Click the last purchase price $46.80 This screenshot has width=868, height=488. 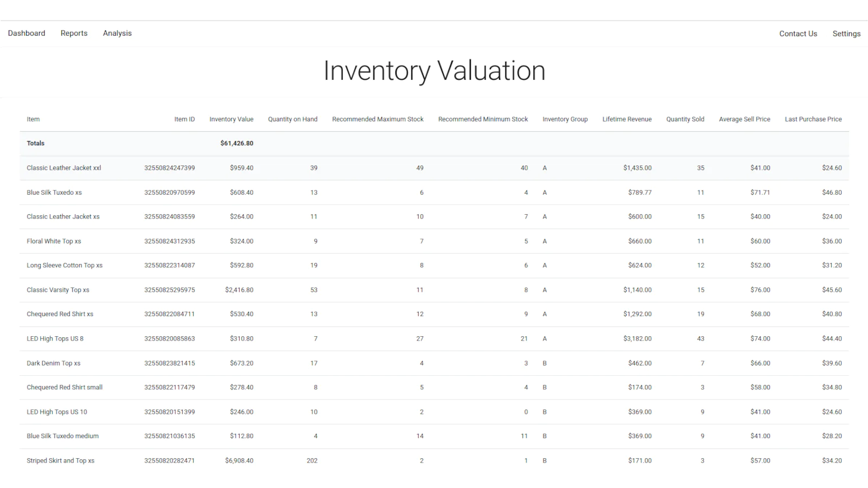(832, 192)
